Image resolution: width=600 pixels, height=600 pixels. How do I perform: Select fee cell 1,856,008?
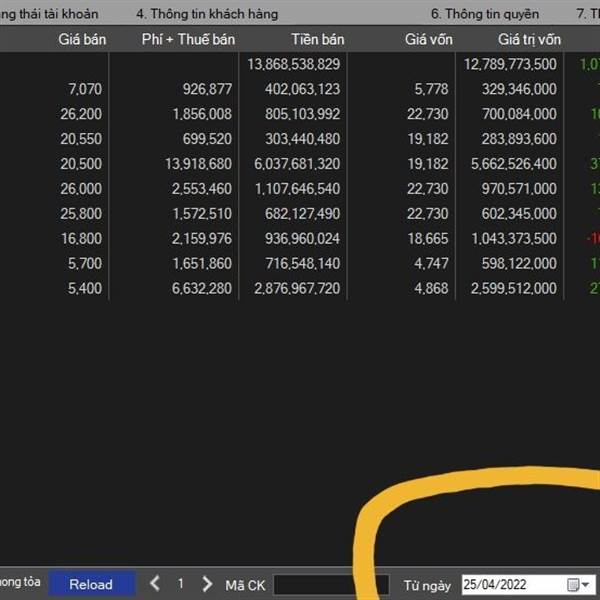(x=202, y=114)
